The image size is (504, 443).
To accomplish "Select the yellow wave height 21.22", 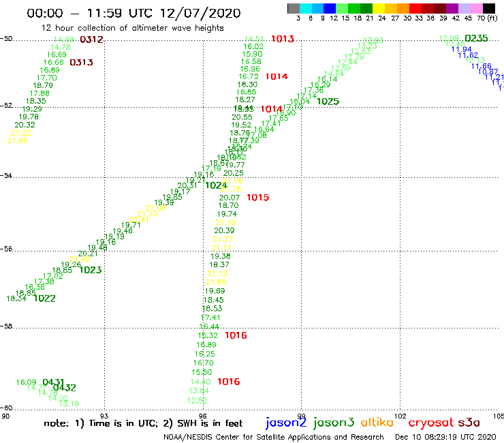I will [21, 133].
